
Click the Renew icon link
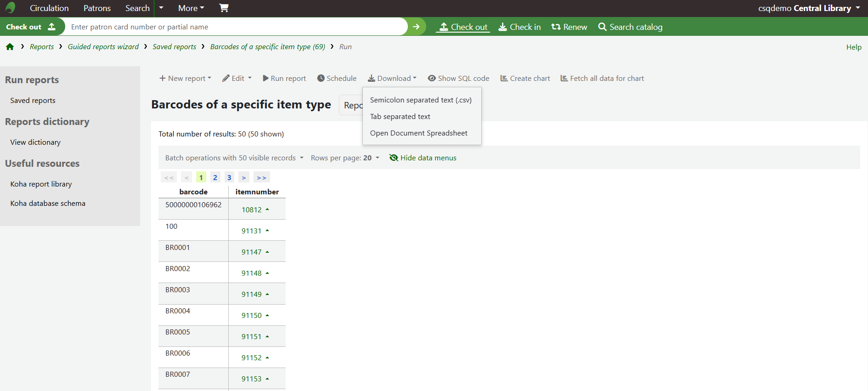tap(569, 27)
